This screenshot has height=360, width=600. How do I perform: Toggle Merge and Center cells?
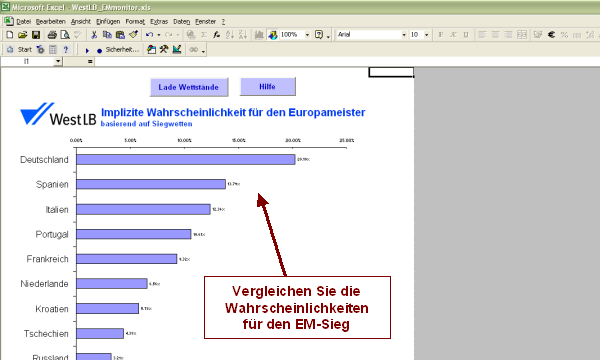pyautogui.click(x=522, y=35)
